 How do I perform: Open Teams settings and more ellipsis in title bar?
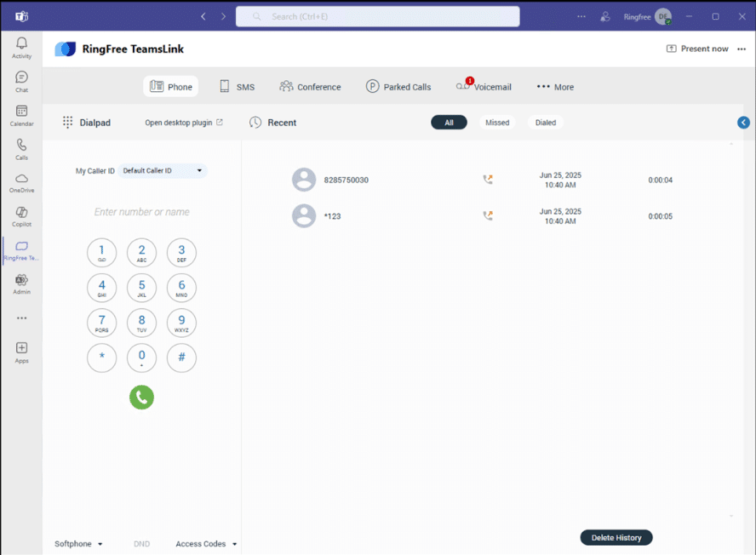581,16
